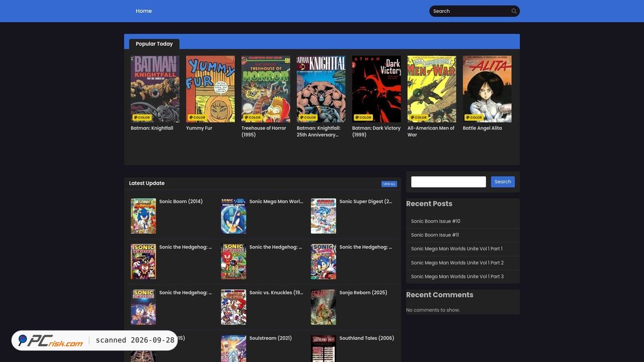Open recent post Sonic Boom Issue #11
The width and height of the screenshot is (644, 362).
coord(435,235)
